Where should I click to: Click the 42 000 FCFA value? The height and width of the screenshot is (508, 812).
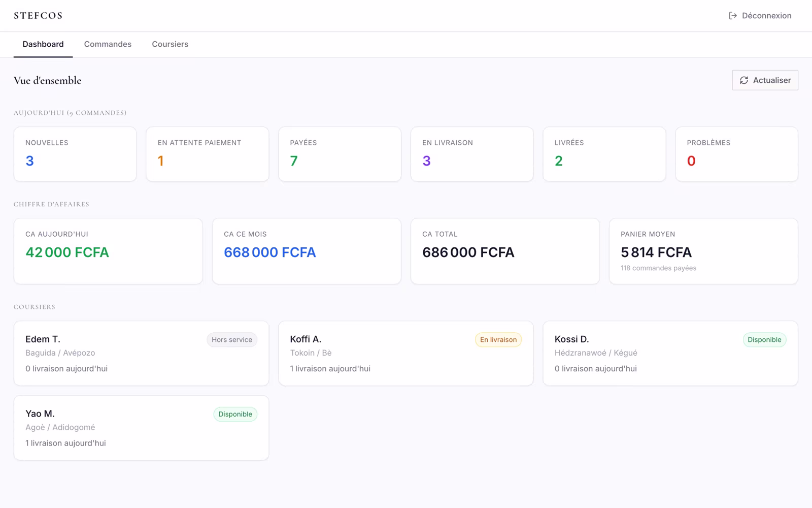pyautogui.click(x=67, y=252)
